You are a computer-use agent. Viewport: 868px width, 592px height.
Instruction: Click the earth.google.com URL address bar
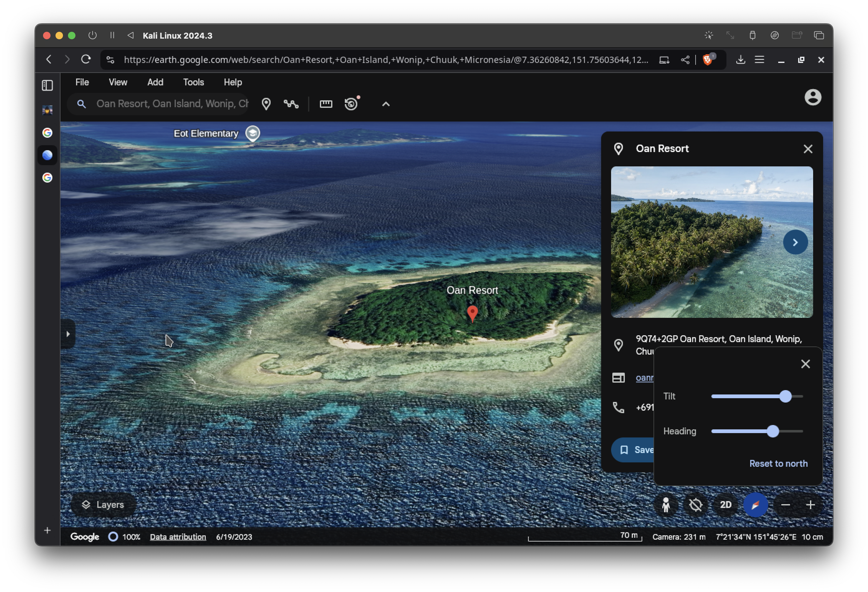[386, 60]
